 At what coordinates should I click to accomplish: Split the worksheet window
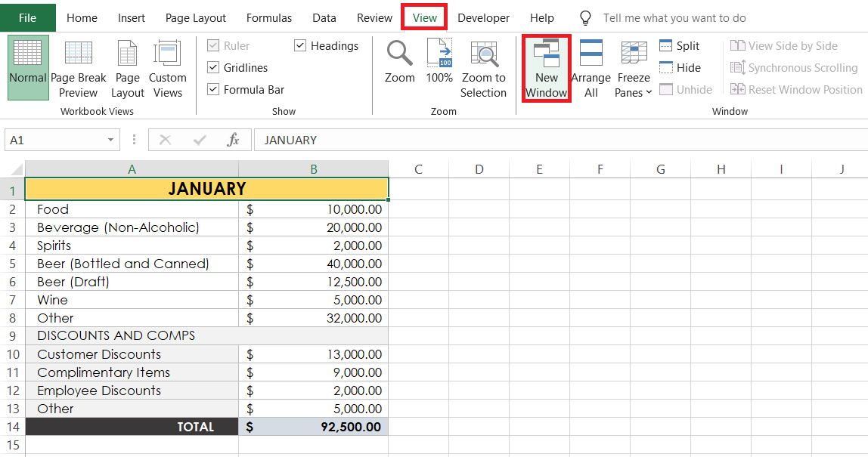(679, 46)
